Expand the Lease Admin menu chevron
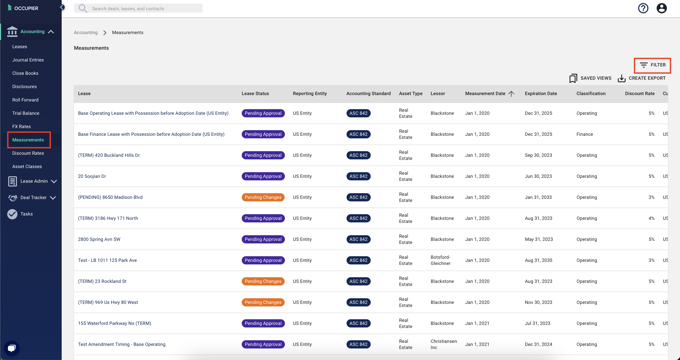Viewport: 680px width, 360px height. tap(54, 181)
